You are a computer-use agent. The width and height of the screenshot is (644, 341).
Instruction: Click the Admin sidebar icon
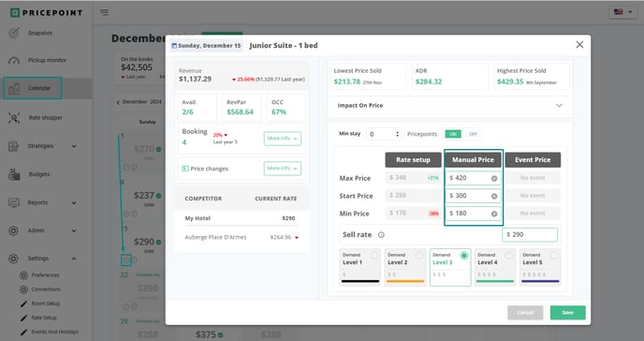(x=13, y=230)
